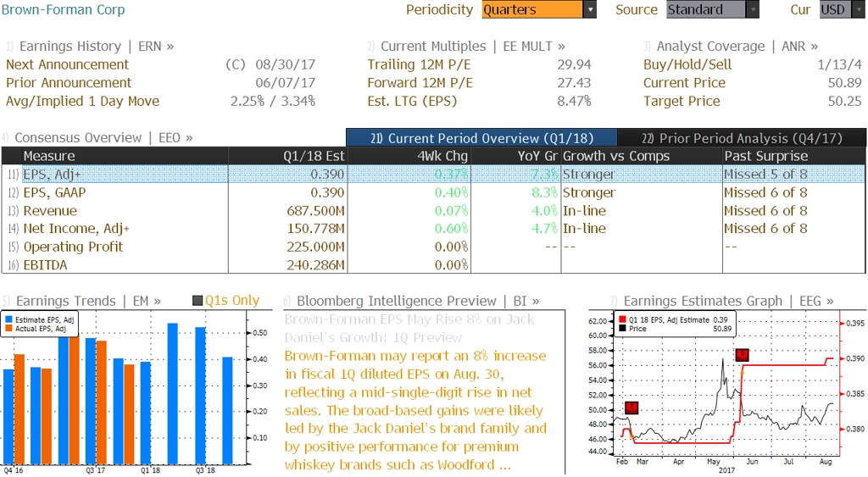Click the Actual EPS, Adj orange legend swatch
This screenshot has width=868, height=477.
tap(8, 329)
